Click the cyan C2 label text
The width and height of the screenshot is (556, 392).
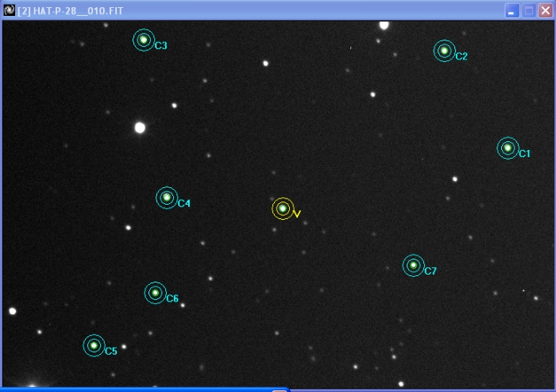pyautogui.click(x=461, y=56)
